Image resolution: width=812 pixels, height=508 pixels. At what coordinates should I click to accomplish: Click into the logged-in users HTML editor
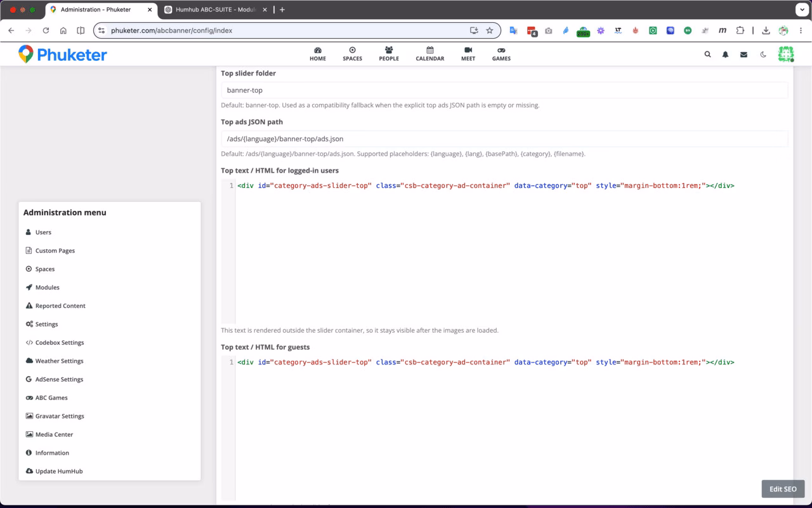coord(504,251)
